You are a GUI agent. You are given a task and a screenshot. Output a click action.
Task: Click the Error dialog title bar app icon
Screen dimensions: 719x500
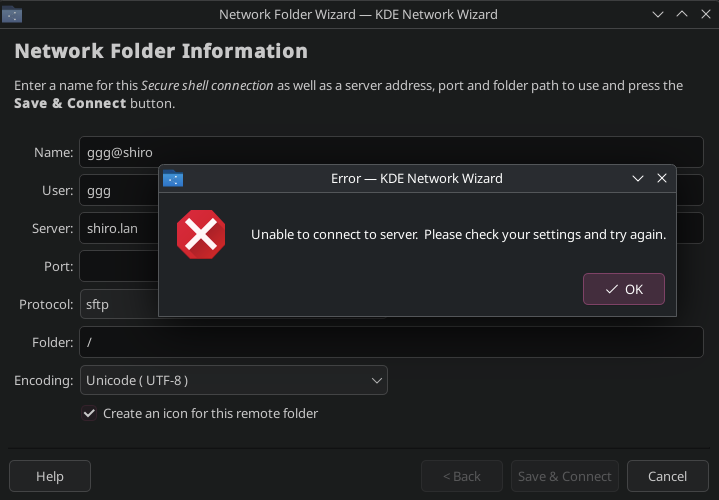coord(173,179)
